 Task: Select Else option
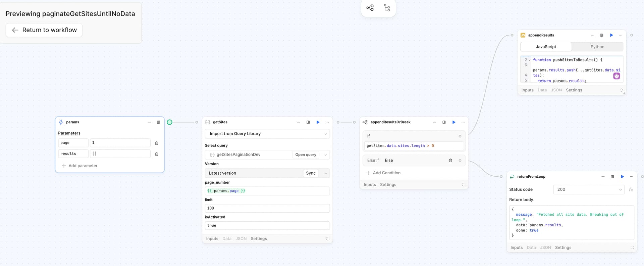coord(389,161)
